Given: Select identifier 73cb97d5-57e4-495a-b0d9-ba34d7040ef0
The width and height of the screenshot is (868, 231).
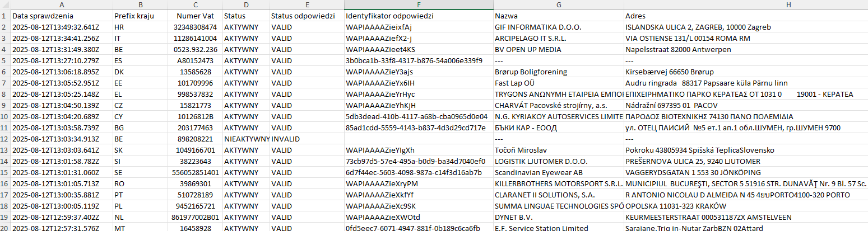Looking at the screenshot, I should click(419, 161).
